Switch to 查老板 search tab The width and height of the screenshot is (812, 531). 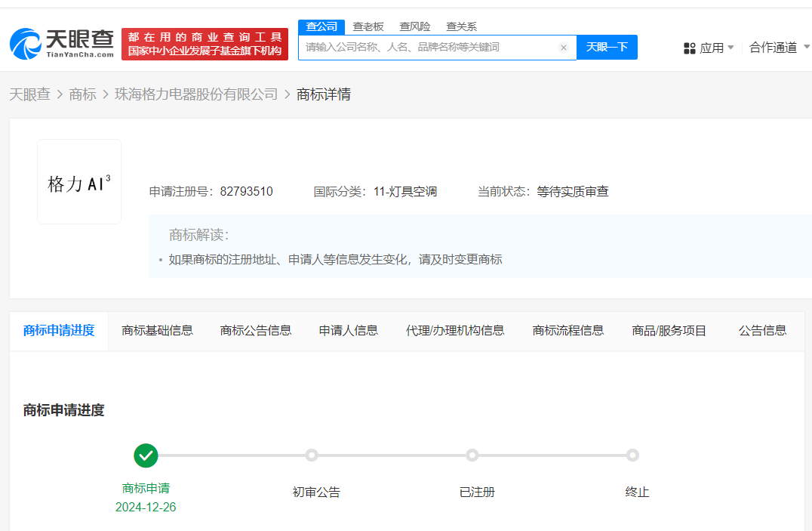pos(368,26)
